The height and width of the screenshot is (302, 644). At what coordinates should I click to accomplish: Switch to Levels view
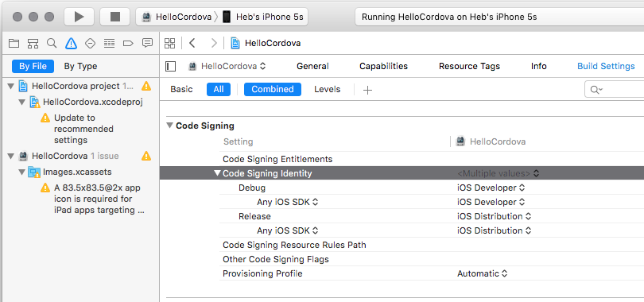point(328,89)
